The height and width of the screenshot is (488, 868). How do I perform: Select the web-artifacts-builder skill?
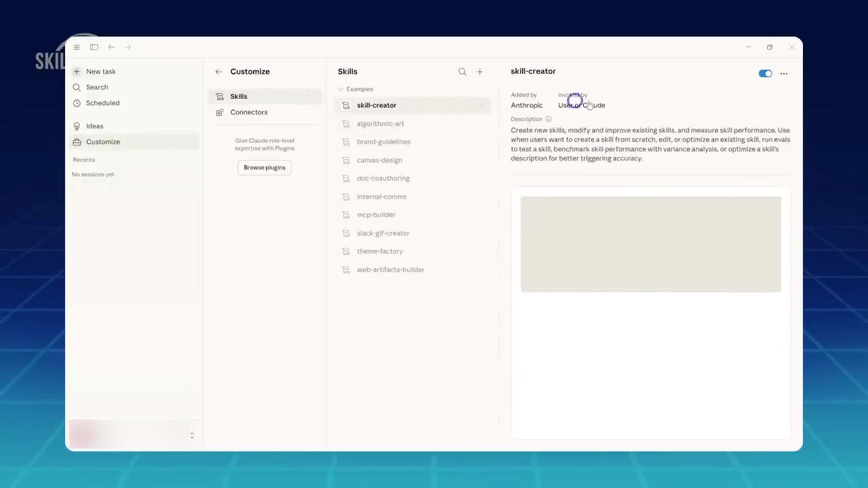[x=412, y=270]
